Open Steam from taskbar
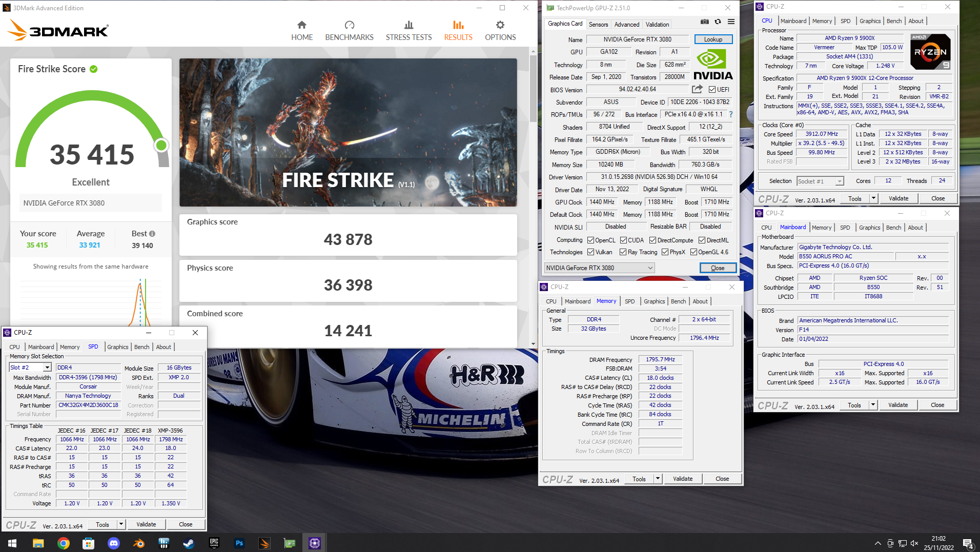 pyautogui.click(x=189, y=543)
